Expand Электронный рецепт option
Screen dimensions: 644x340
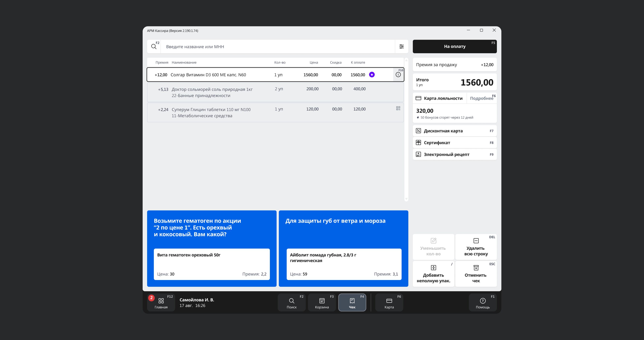(454, 154)
